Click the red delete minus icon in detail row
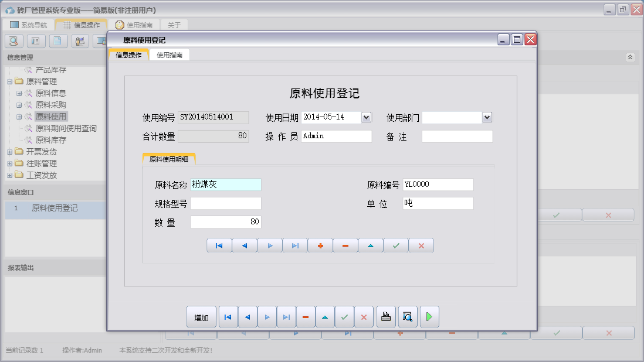644x362 pixels. (x=345, y=245)
